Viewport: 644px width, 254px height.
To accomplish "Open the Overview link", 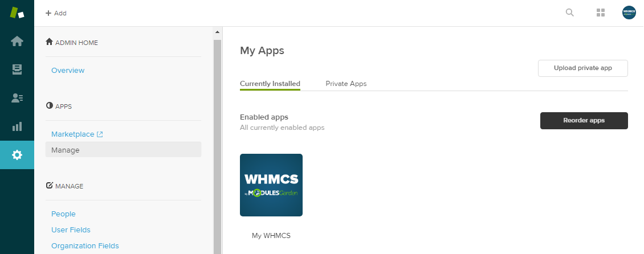I will tap(68, 71).
